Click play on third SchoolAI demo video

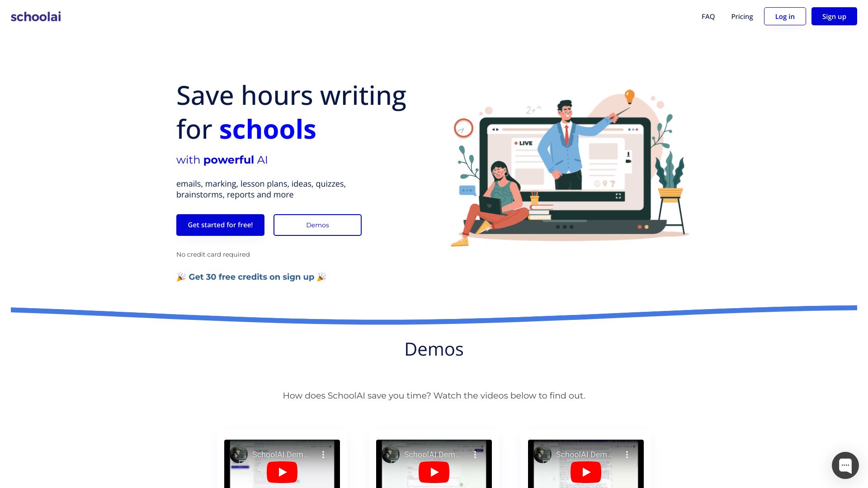point(585,472)
